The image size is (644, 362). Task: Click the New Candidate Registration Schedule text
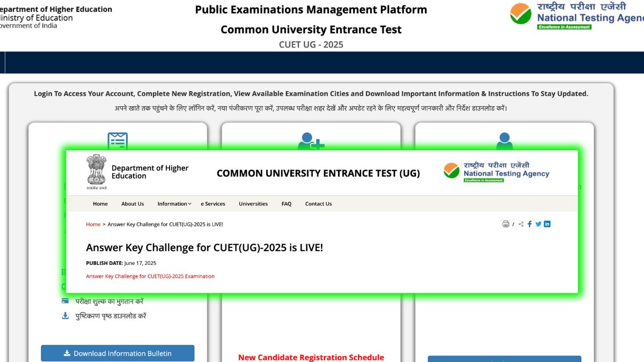tap(311, 357)
